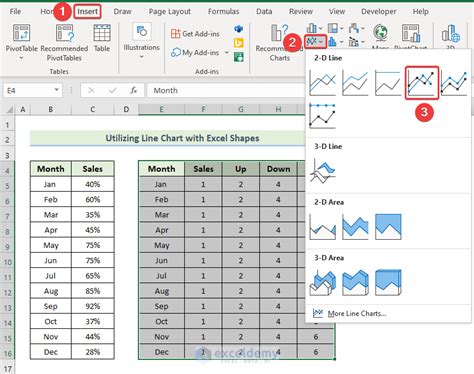Open the PivotTable command
The height and width of the screenshot is (374, 474).
click(22, 42)
